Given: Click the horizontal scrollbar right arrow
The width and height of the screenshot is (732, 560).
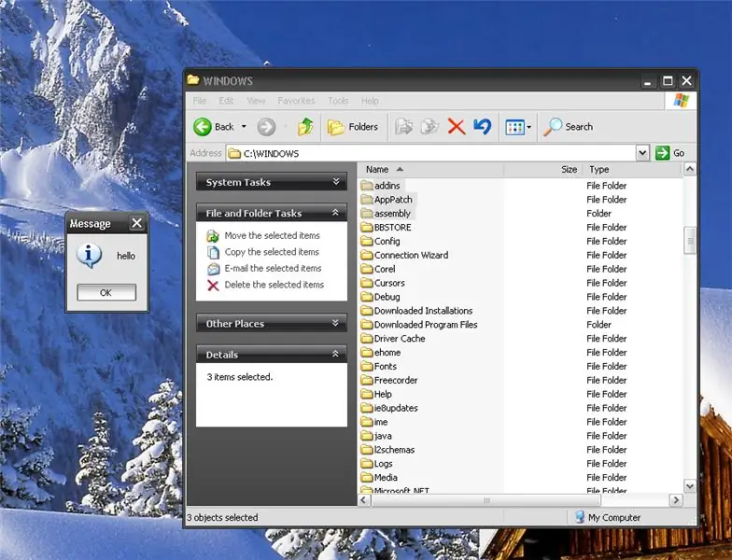Looking at the screenshot, I should pos(676,500).
